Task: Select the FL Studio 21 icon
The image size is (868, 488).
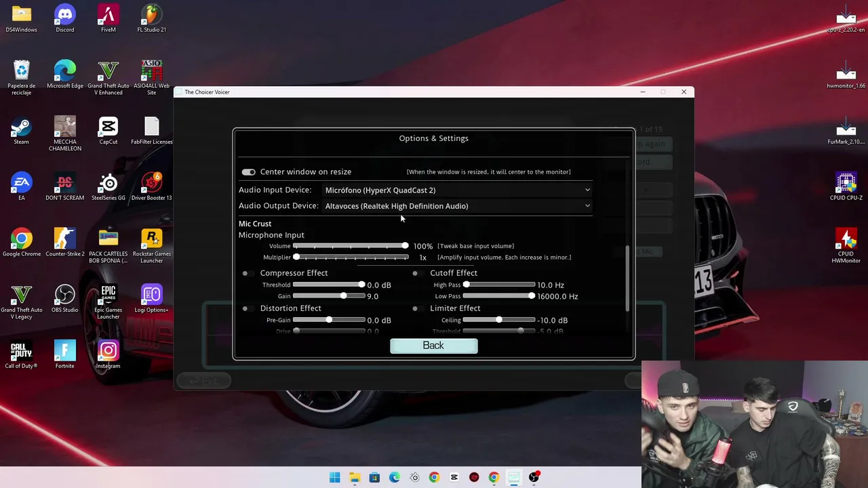Action: click(152, 19)
